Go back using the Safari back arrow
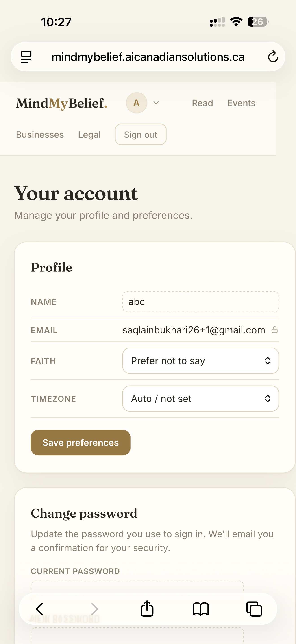Viewport: 296px width, 644px height. [40, 609]
